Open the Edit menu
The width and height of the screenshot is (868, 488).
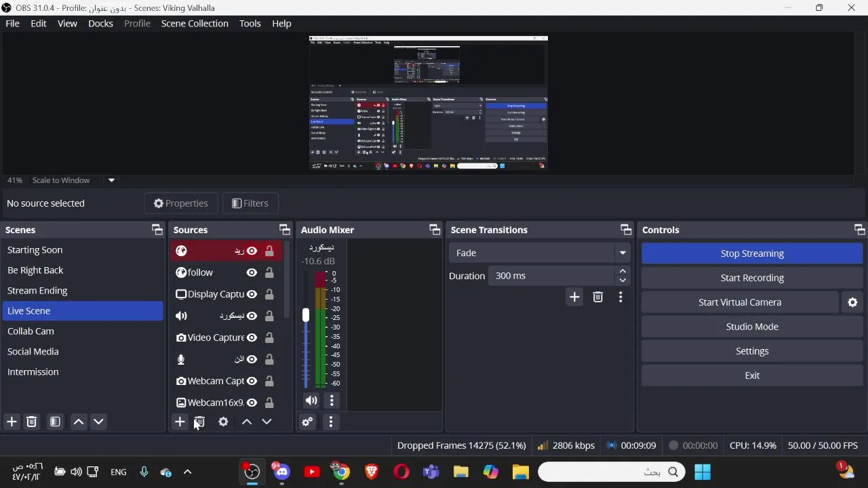click(x=39, y=23)
